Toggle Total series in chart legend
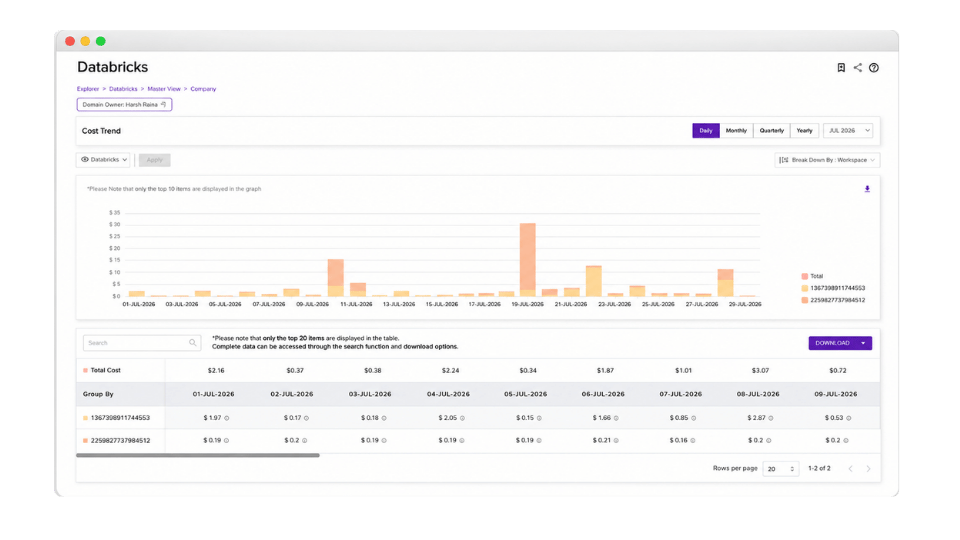The width and height of the screenshot is (960, 540). (812, 276)
